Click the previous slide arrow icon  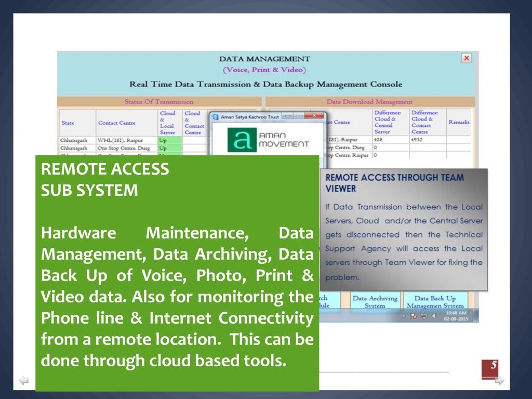point(23,381)
